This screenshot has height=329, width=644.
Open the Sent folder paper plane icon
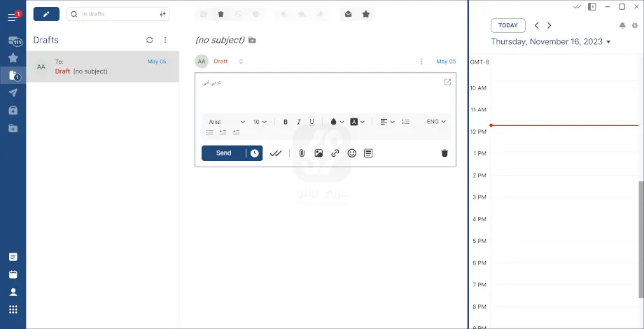pyautogui.click(x=13, y=93)
